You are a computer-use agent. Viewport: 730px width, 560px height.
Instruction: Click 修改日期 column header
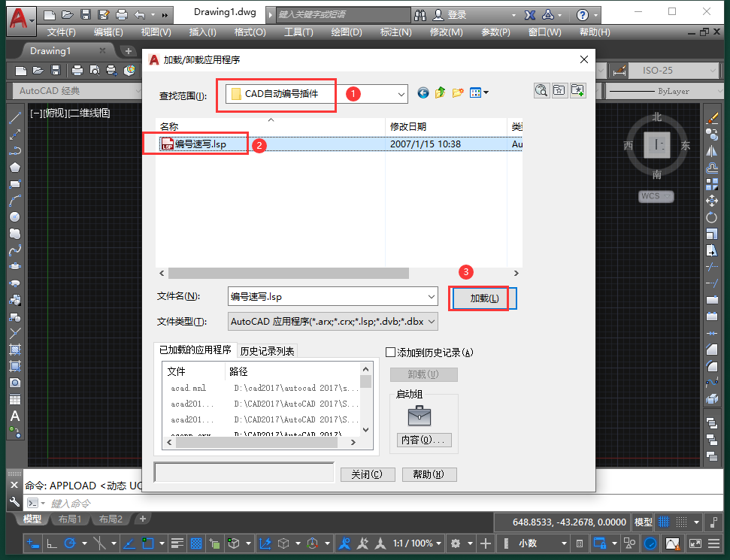(446, 126)
